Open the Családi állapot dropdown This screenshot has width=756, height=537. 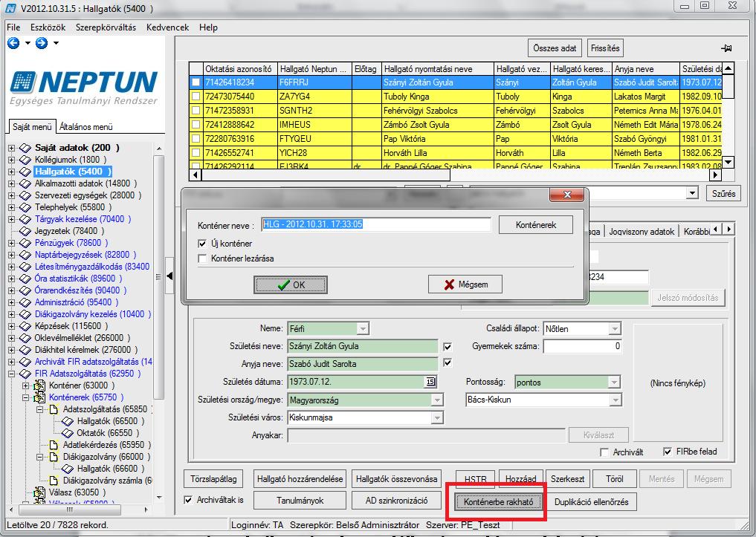coord(614,329)
